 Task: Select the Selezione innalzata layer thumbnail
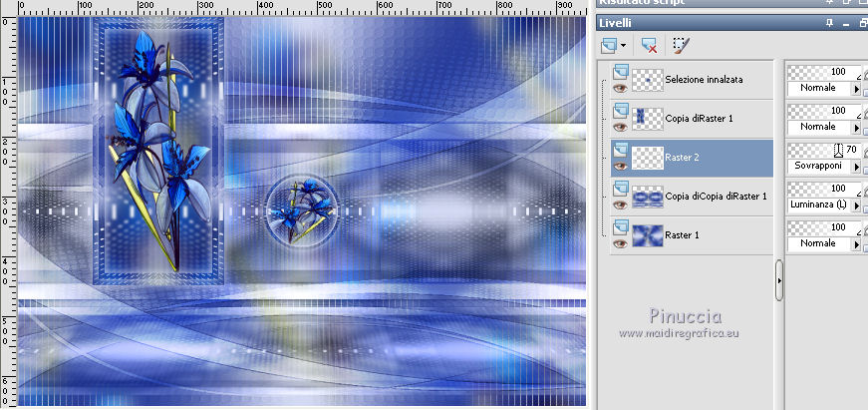[647, 81]
